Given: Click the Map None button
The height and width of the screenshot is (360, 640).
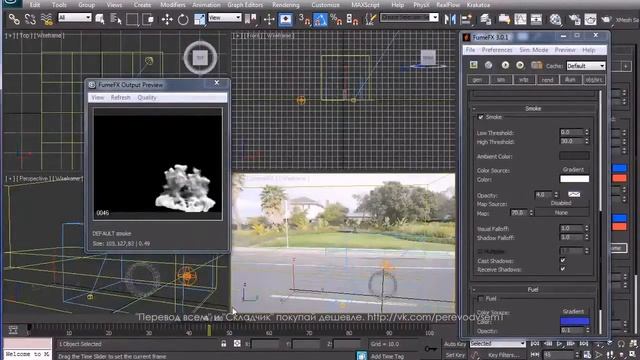Looking at the screenshot, I should click(561, 213).
